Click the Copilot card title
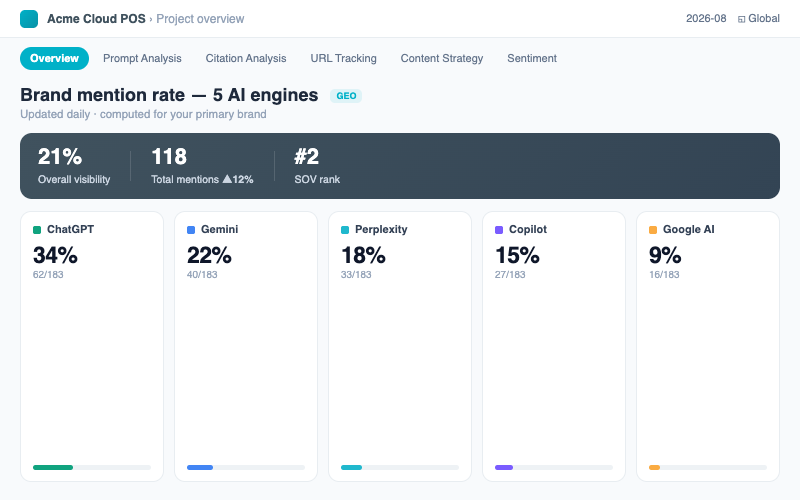This screenshot has width=800, height=500. tap(528, 230)
